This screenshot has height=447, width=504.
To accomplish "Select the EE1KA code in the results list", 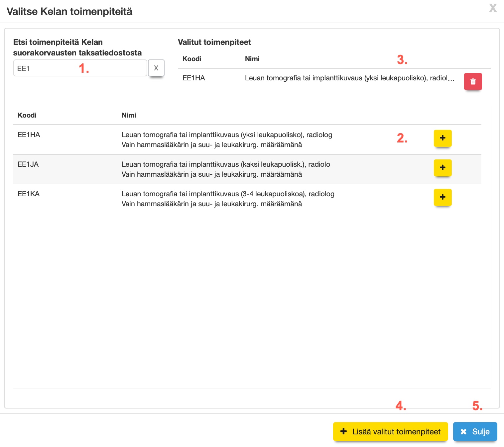I will (29, 194).
